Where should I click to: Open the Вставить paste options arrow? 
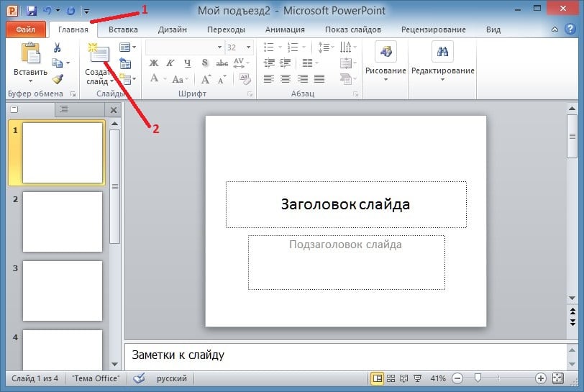click(30, 81)
